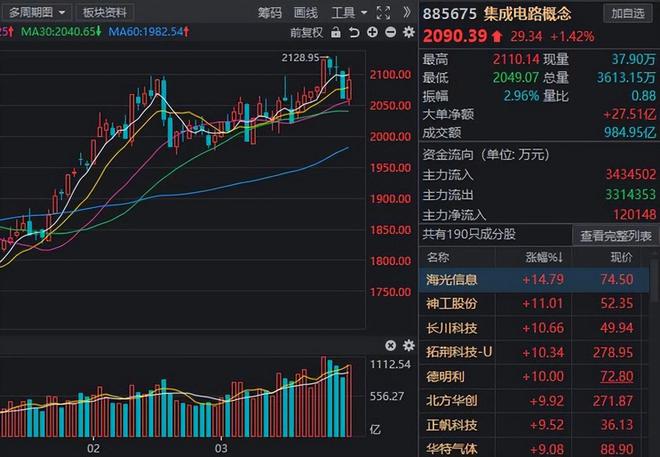Click the 03 month marker on timeline
The height and width of the screenshot is (457, 660).
[x=221, y=448]
